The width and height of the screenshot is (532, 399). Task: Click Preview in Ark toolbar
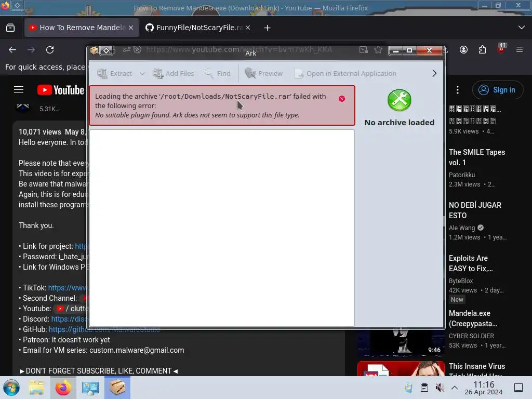click(263, 73)
